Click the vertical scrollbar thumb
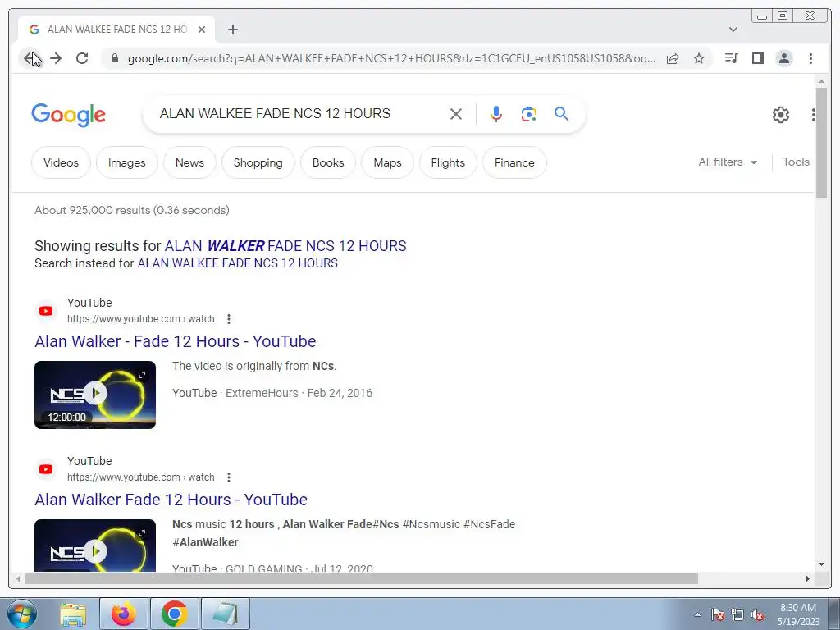The image size is (840, 630). point(821,143)
